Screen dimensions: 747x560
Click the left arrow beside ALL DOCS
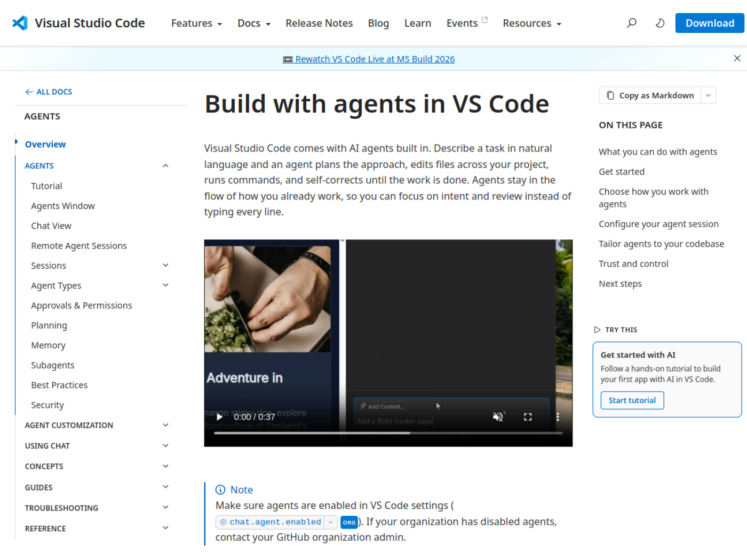(29, 92)
